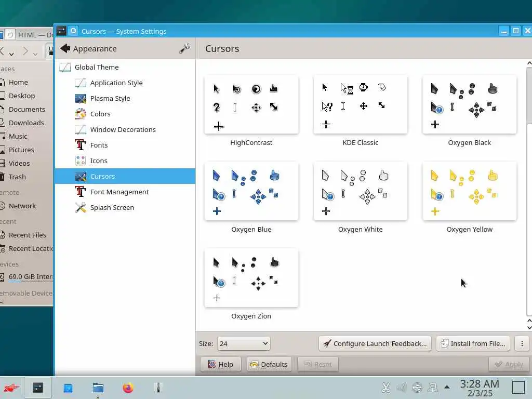Viewport: 532px width, 399px height.
Task: Click the Fonts red T icon
Action: [81, 145]
